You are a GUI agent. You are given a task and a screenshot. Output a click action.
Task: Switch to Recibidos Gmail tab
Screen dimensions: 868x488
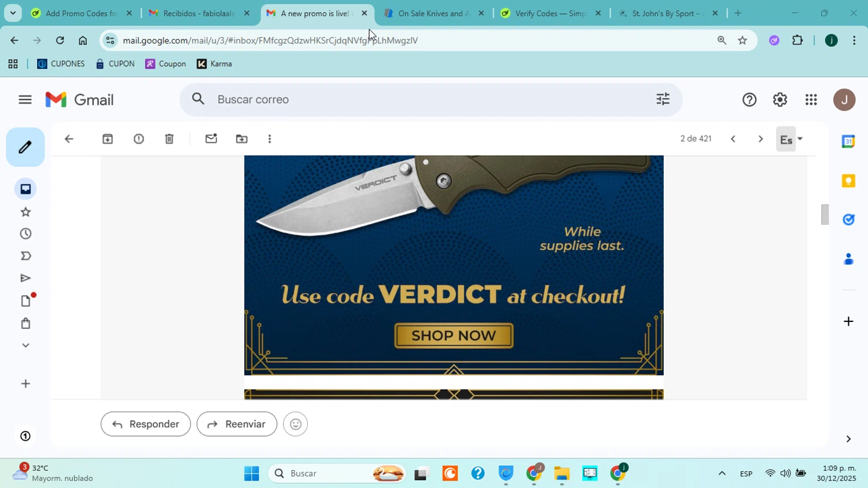(199, 13)
